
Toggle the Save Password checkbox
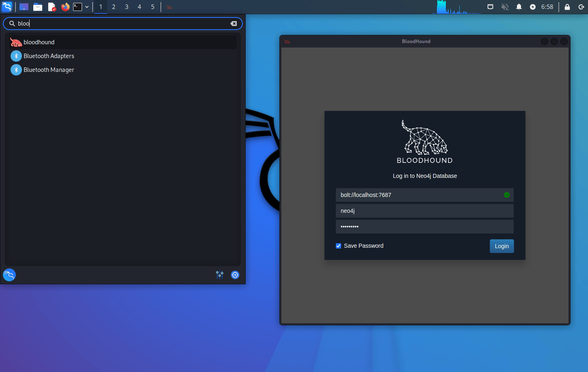coord(338,246)
